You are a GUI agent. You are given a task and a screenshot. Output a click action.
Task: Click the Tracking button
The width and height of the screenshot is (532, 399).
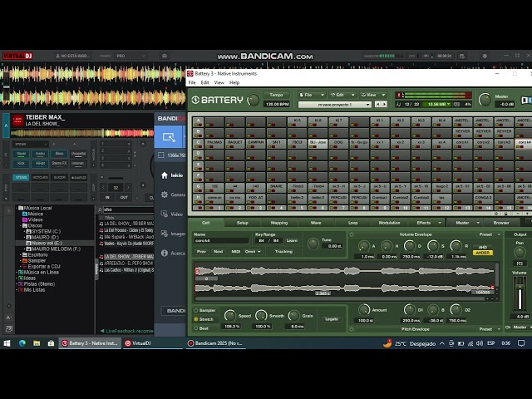283,252
